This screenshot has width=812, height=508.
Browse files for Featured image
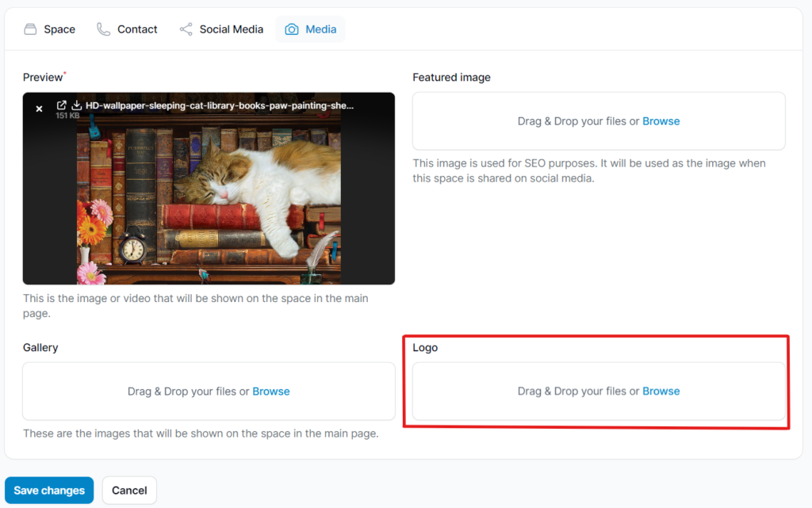click(x=661, y=121)
